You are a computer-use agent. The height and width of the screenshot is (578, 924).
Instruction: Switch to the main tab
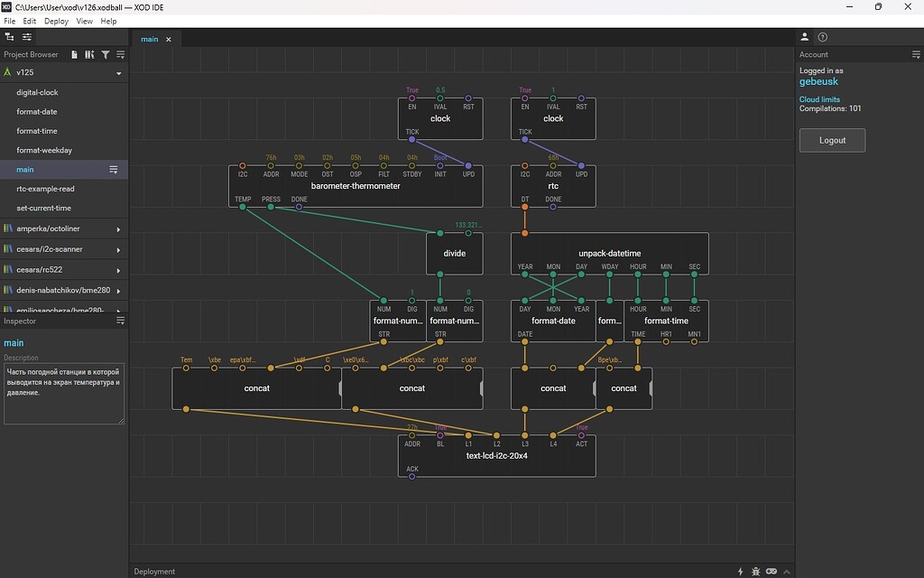[x=149, y=39]
